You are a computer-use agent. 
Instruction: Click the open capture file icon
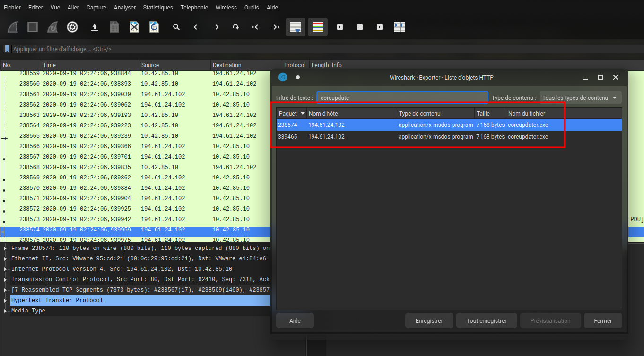pyautogui.click(x=95, y=27)
